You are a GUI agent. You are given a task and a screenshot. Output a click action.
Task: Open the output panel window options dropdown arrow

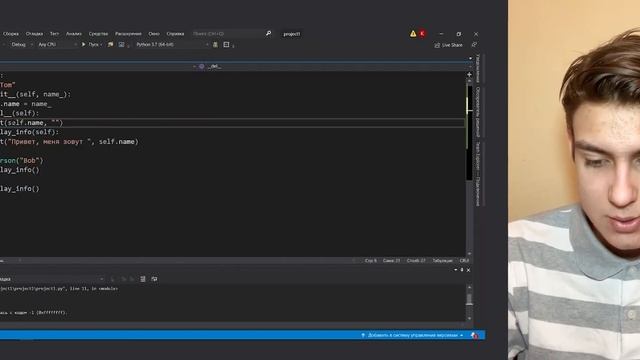(x=456, y=270)
